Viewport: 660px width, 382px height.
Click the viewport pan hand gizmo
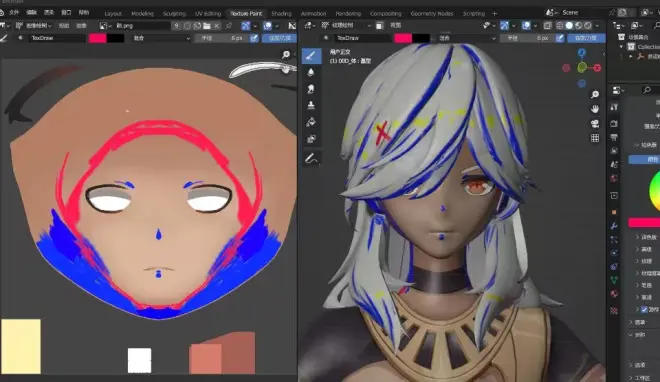(x=595, y=109)
